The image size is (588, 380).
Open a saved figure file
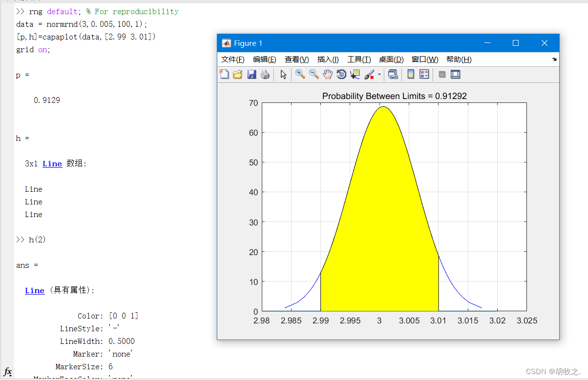click(x=237, y=74)
